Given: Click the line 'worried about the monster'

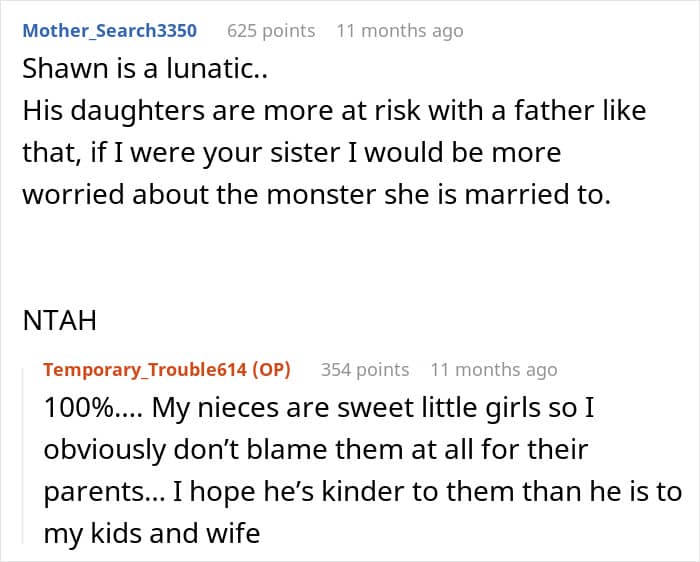Looking at the screenshot, I should point(315,195).
